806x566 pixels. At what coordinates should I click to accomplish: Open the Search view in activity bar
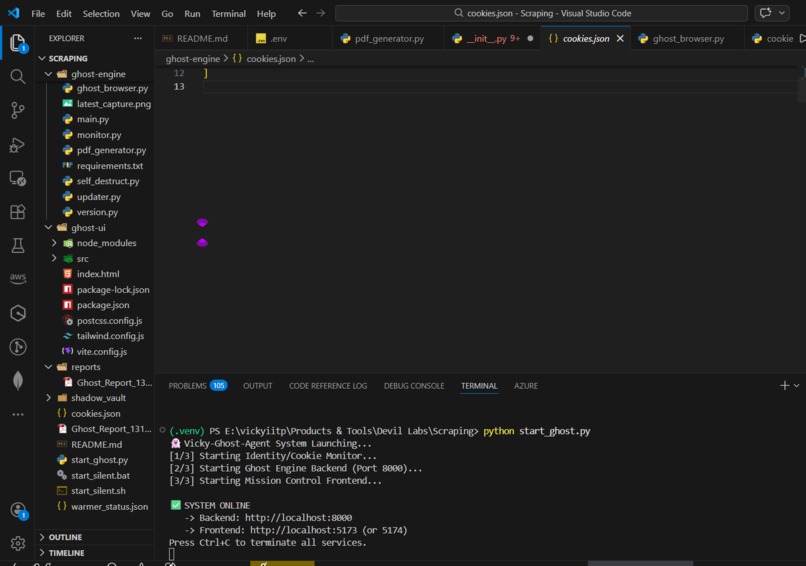17,77
